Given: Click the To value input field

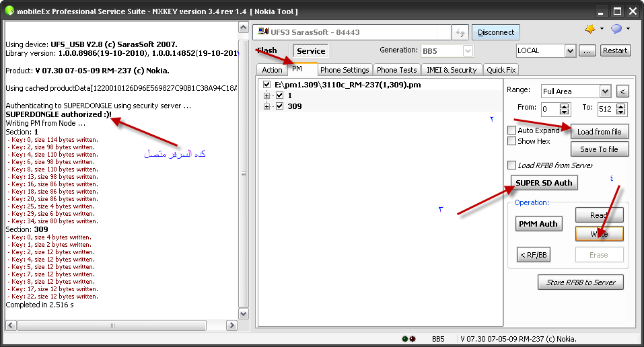Looking at the screenshot, I should coord(608,109).
